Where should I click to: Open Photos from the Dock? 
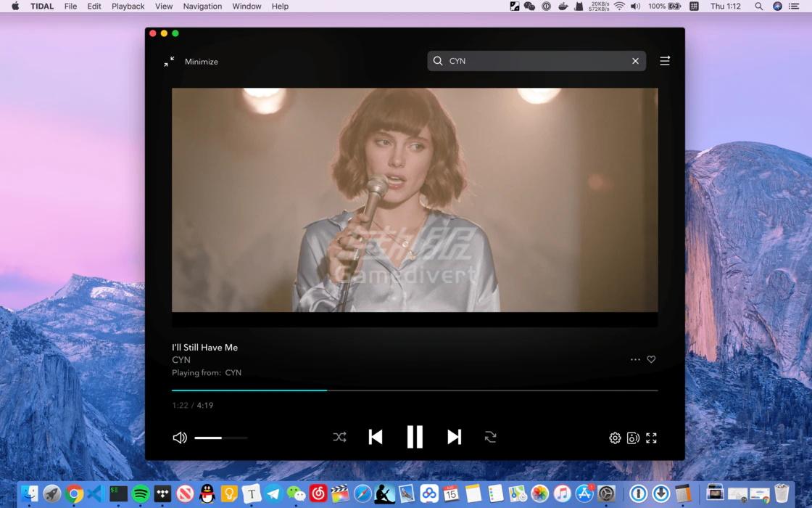tap(539, 493)
